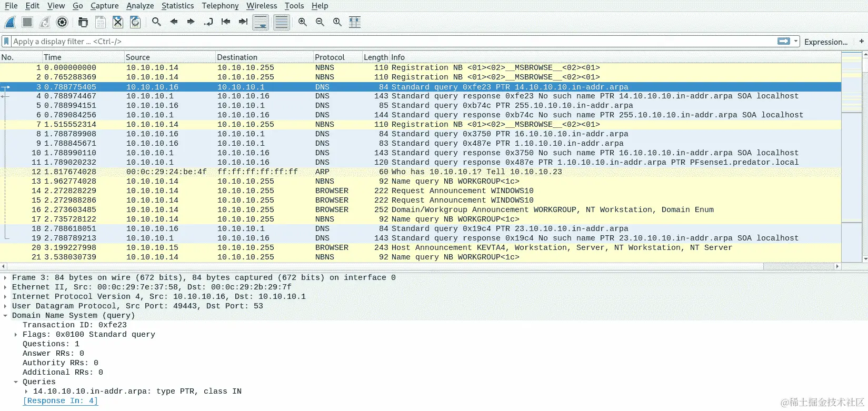This screenshot has height=411, width=868.
Task: Open the Analyze menu
Action: pos(140,6)
